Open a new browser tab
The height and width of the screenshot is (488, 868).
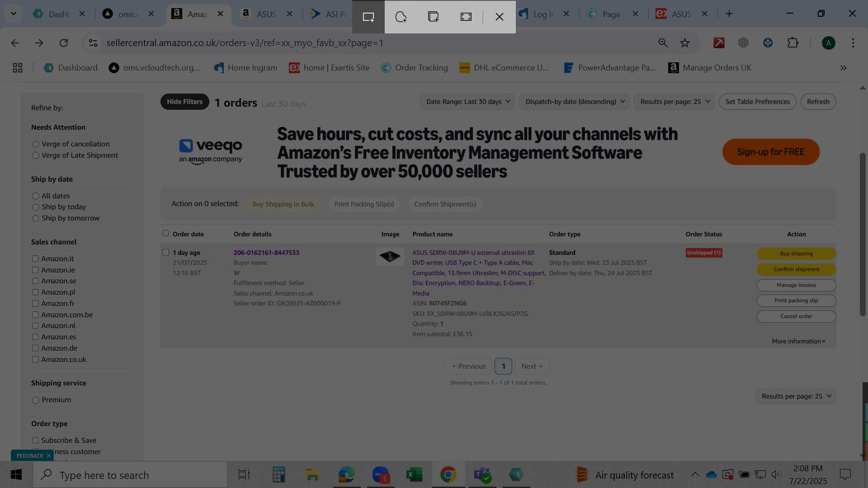(x=729, y=14)
